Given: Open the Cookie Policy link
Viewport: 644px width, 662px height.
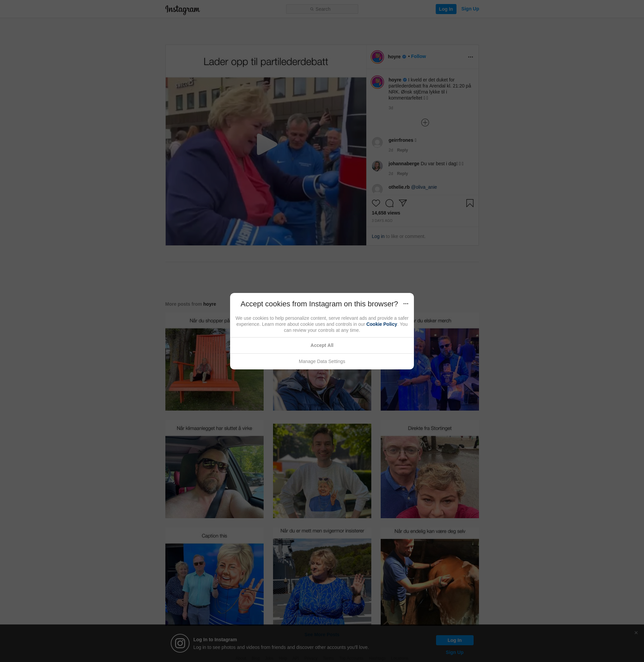Looking at the screenshot, I should point(381,324).
